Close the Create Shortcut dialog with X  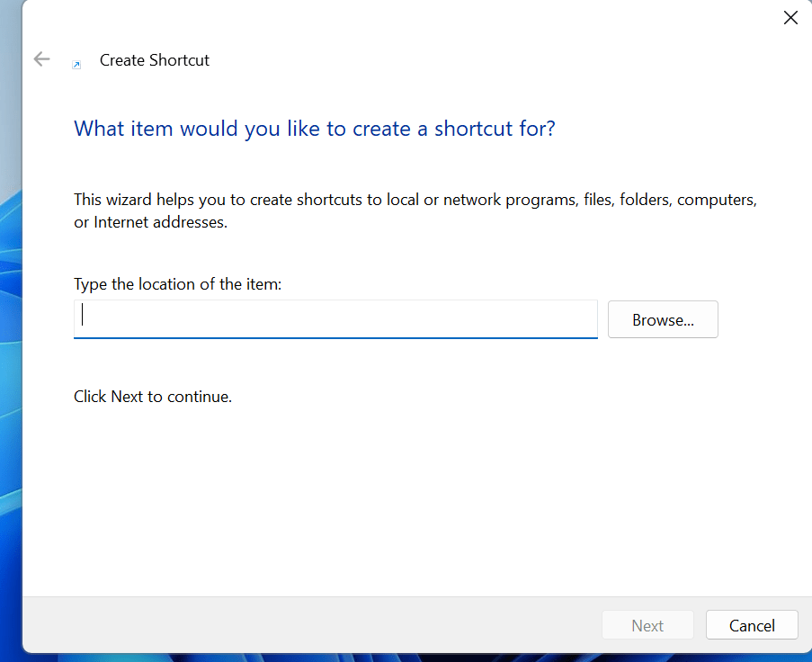(790, 18)
